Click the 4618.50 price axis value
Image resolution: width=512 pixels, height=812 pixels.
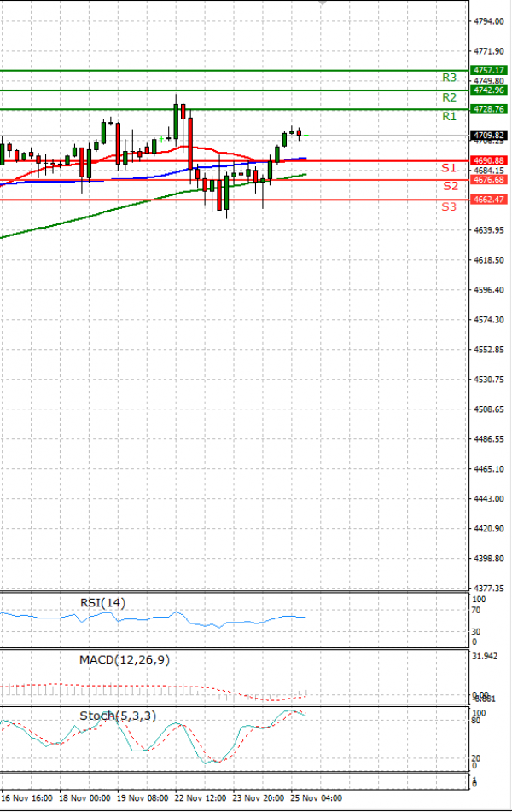point(489,260)
